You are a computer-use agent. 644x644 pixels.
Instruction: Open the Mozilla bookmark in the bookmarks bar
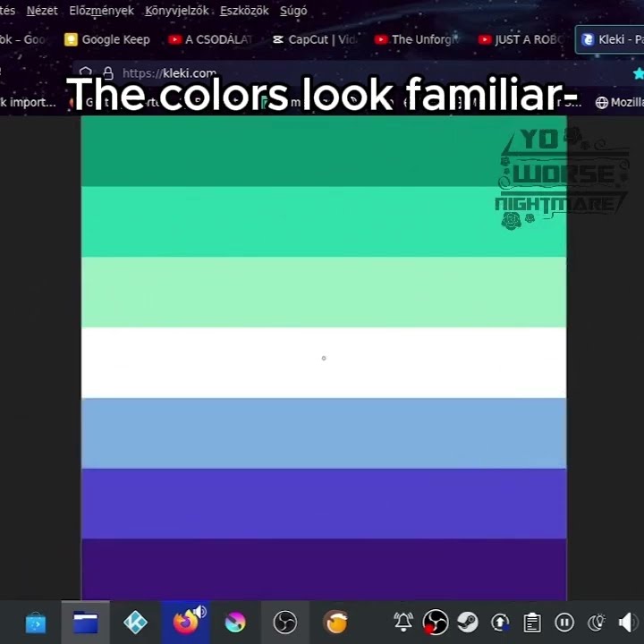620,102
